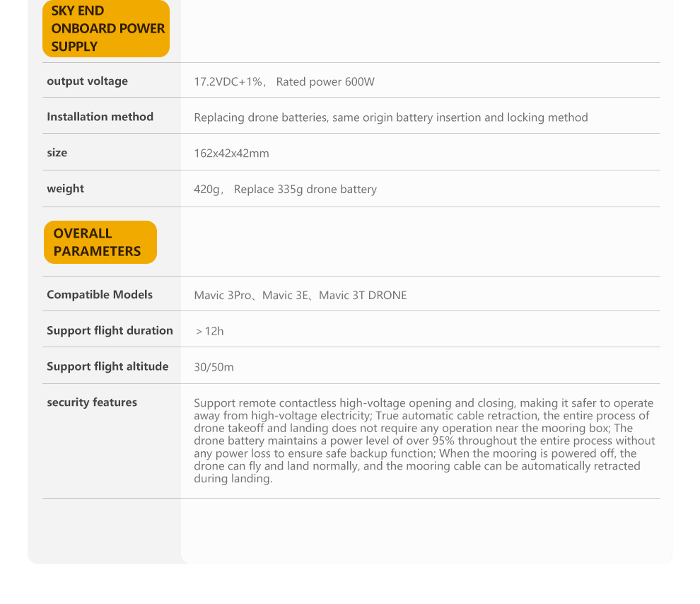The height and width of the screenshot is (604, 700).
Task: Select the 30/50m altitude value
Action: 214,367
